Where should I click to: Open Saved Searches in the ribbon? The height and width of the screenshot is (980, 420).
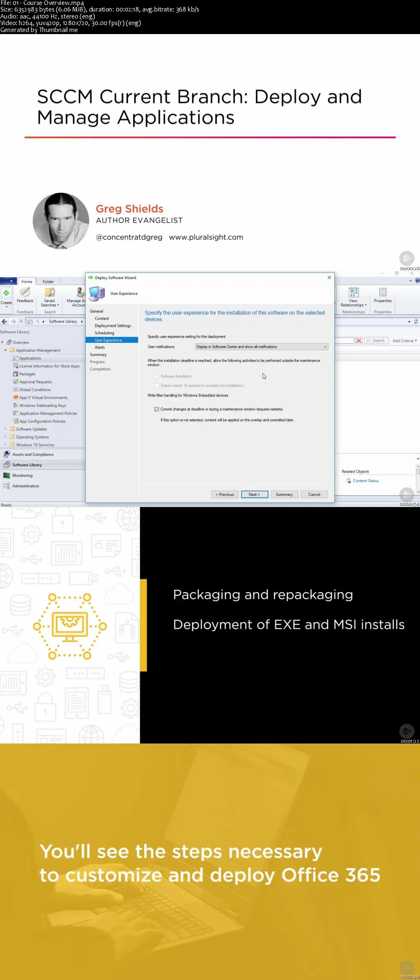click(x=50, y=297)
